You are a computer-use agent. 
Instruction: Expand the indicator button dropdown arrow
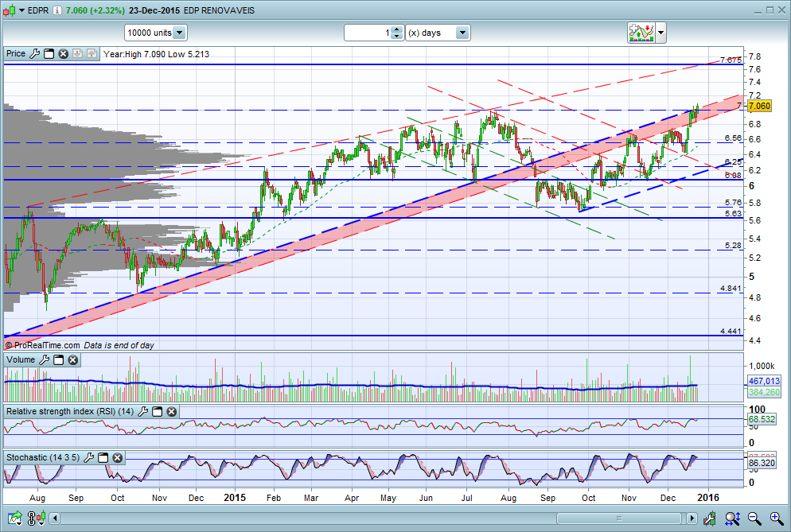(x=661, y=33)
